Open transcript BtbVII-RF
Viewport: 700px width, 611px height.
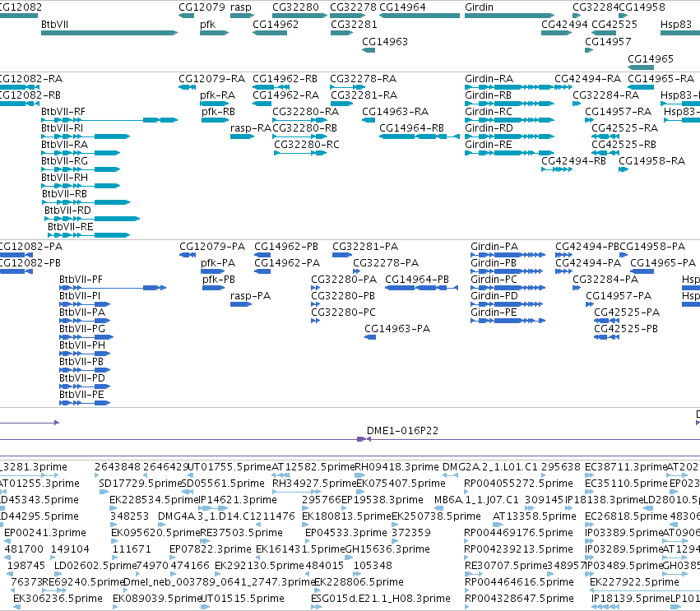click(x=63, y=112)
